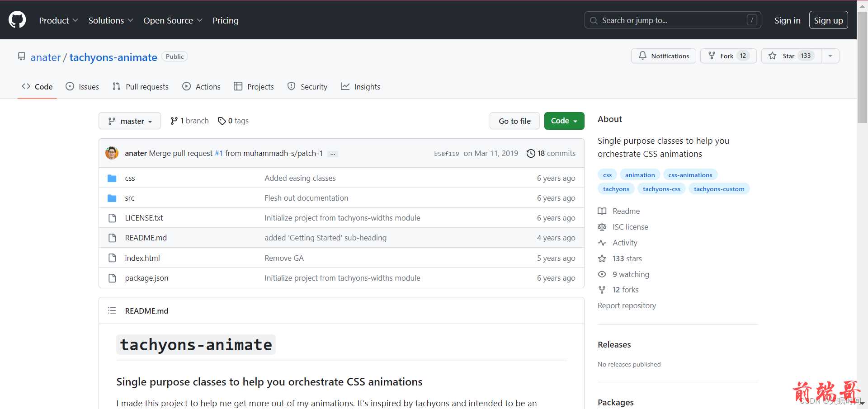Click the star icon beside 133 stars

click(x=602, y=259)
